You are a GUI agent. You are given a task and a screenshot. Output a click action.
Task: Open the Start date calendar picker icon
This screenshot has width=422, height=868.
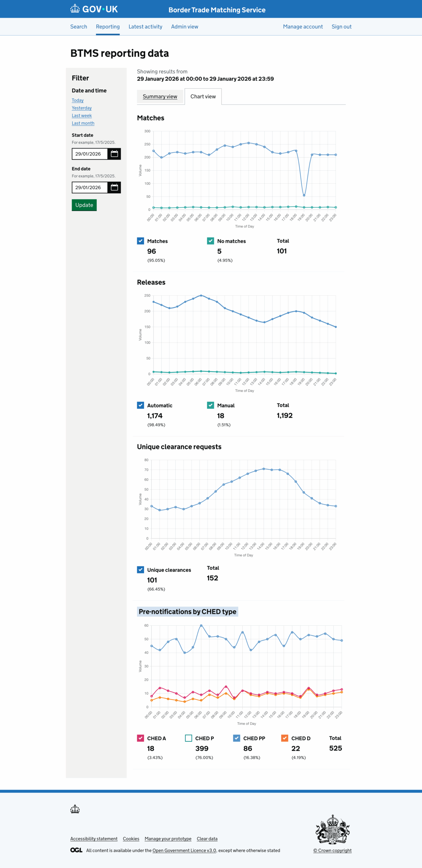(x=114, y=154)
